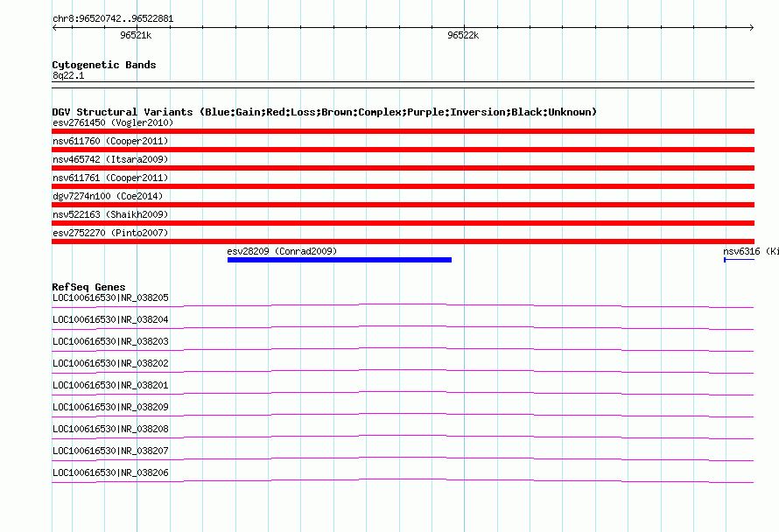Click the esv2761450 (Vogler2010) variant label
The height and width of the screenshot is (532, 779).
pos(113,122)
